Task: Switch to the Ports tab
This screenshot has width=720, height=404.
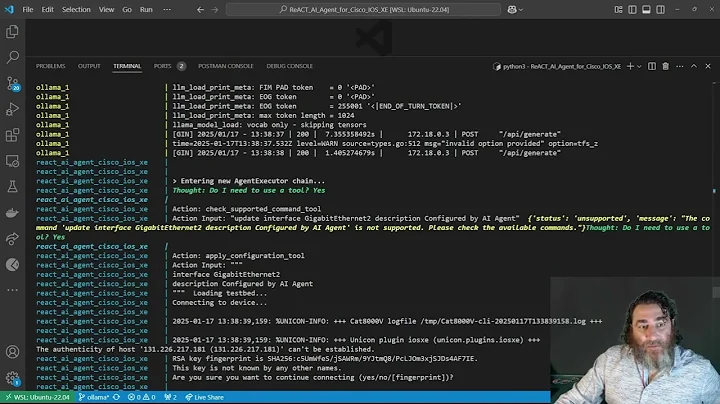Action: coord(162,66)
